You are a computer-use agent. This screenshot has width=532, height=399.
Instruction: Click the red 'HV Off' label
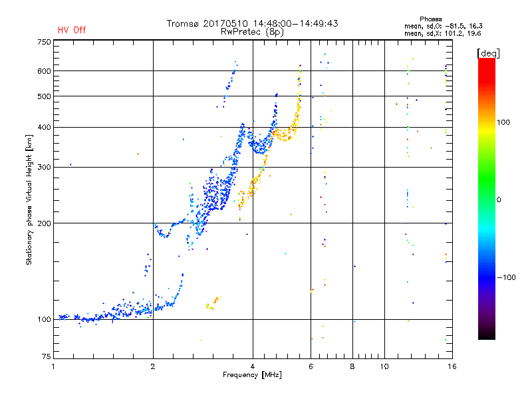point(72,30)
